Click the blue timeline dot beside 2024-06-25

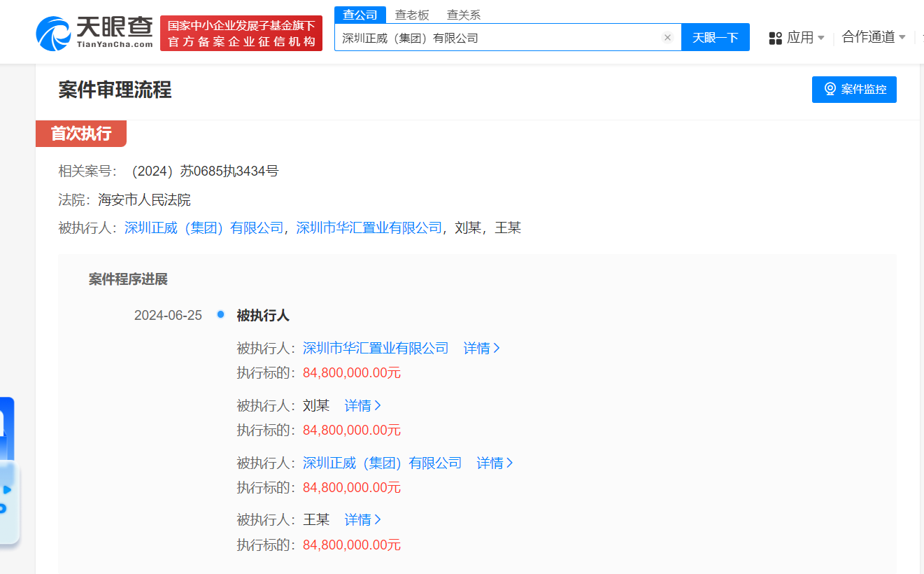click(220, 315)
